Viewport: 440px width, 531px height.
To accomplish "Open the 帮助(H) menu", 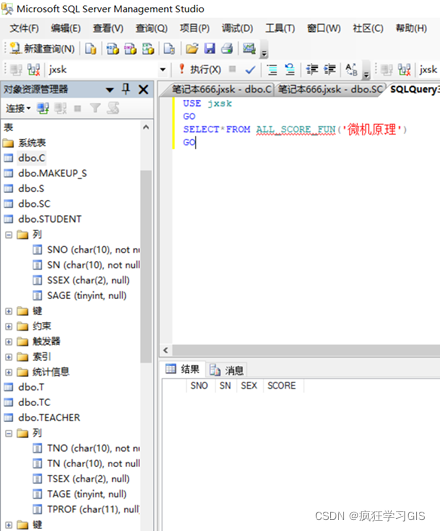I will pos(411,28).
